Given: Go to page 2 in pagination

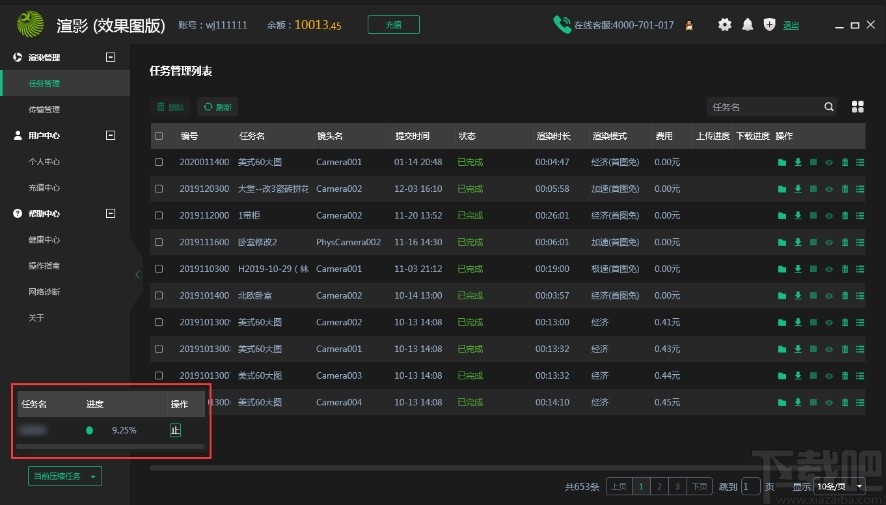Looking at the screenshot, I should (659, 486).
